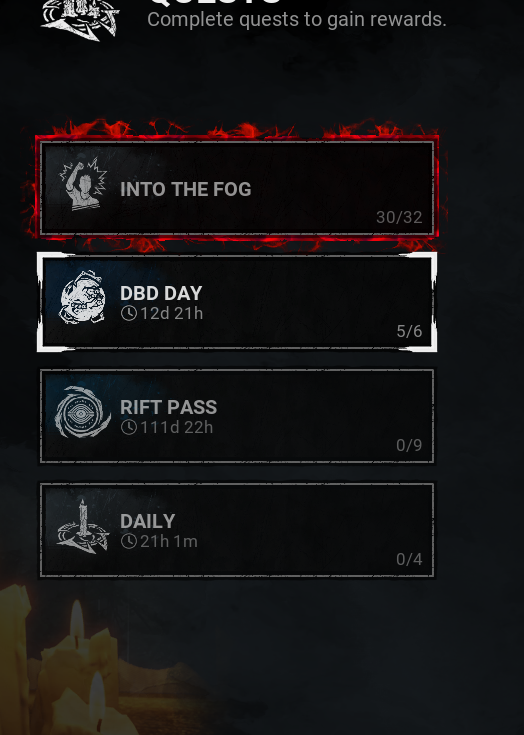Click the DBD Day emblem icon
This screenshot has height=735, width=524.
point(82,297)
